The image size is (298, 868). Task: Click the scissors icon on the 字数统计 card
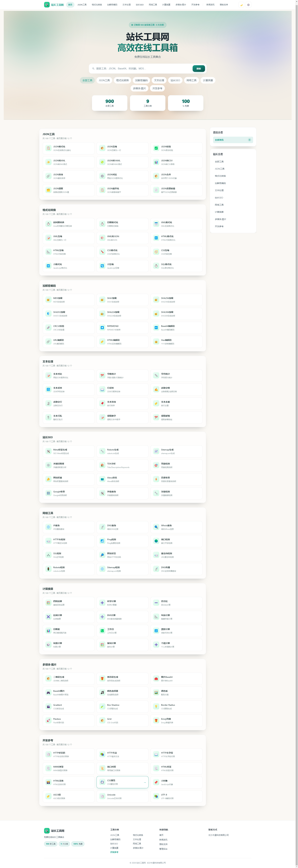point(102,375)
